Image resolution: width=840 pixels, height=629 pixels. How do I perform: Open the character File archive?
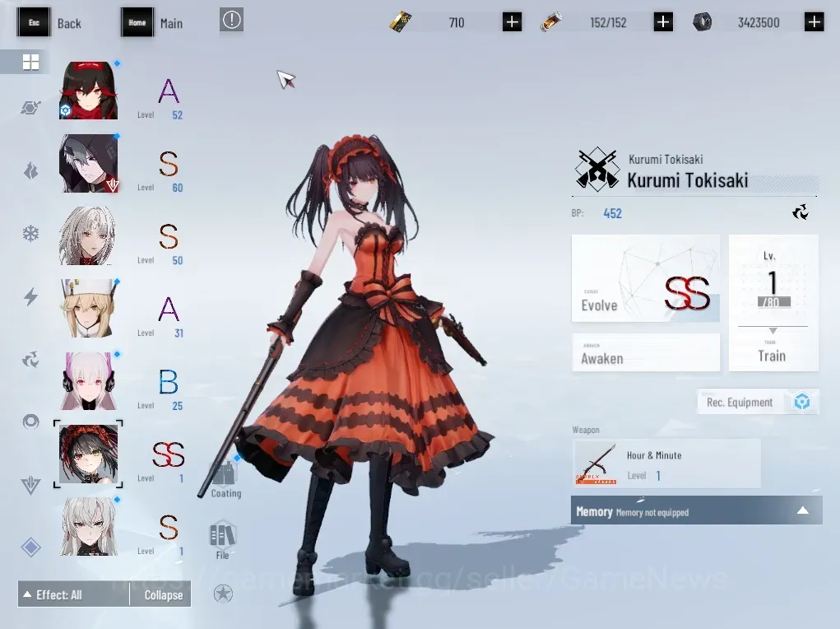point(222,540)
